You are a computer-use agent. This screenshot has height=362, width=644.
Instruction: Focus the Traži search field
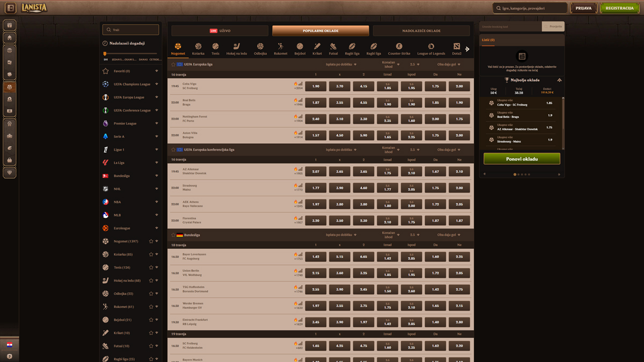coord(131,29)
